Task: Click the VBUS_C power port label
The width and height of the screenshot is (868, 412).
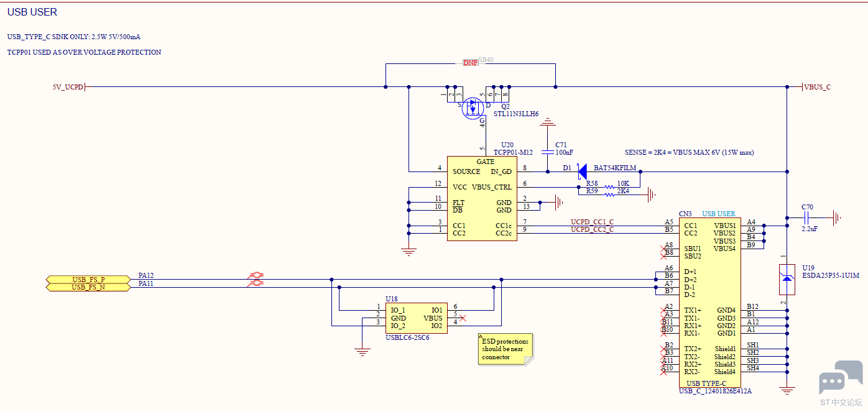Action: coord(817,87)
